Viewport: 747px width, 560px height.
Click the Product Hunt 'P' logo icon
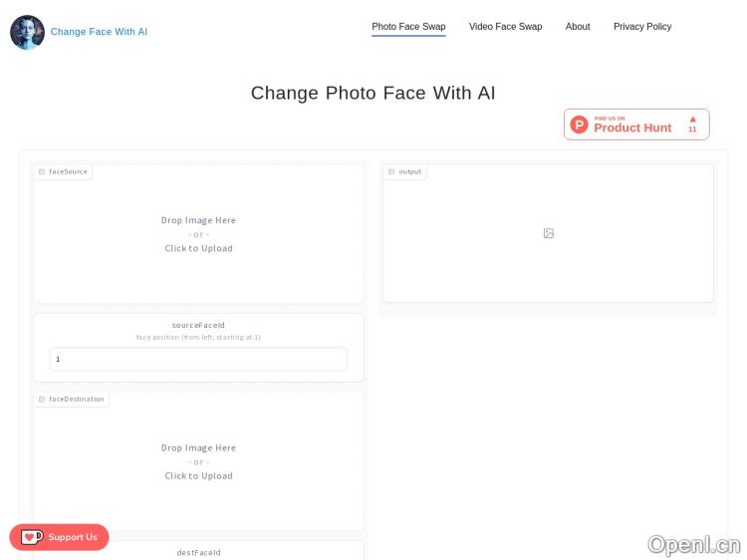coord(579,125)
